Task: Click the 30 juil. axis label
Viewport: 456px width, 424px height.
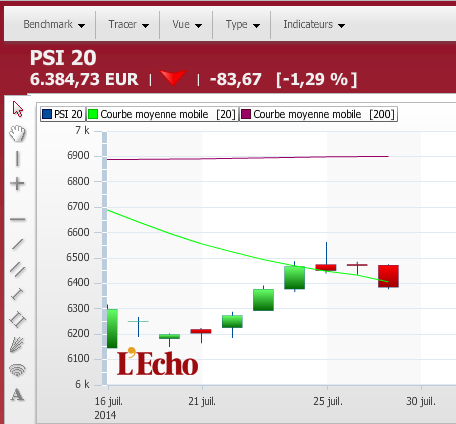Action: (x=421, y=401)
